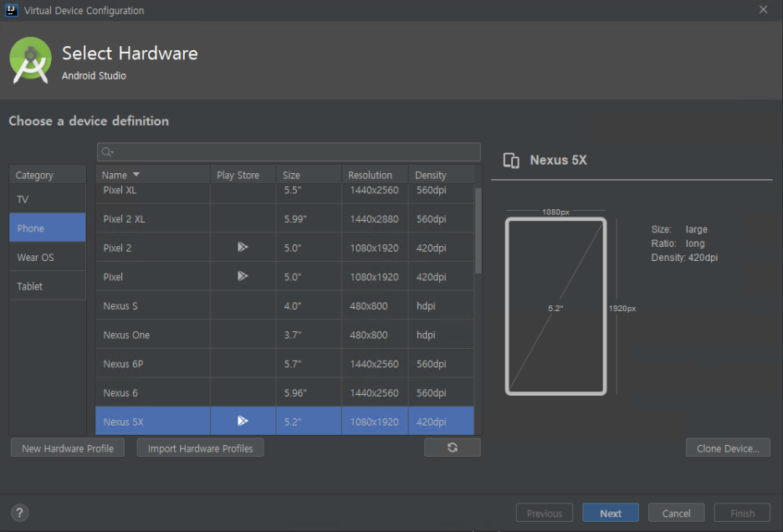Click the Next button
This screenshot has height=532, width=783.
pyautogui.click(x=610, y=513)
